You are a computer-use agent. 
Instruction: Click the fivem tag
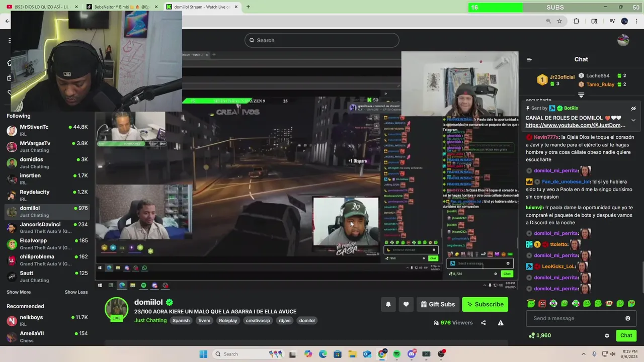204,320
